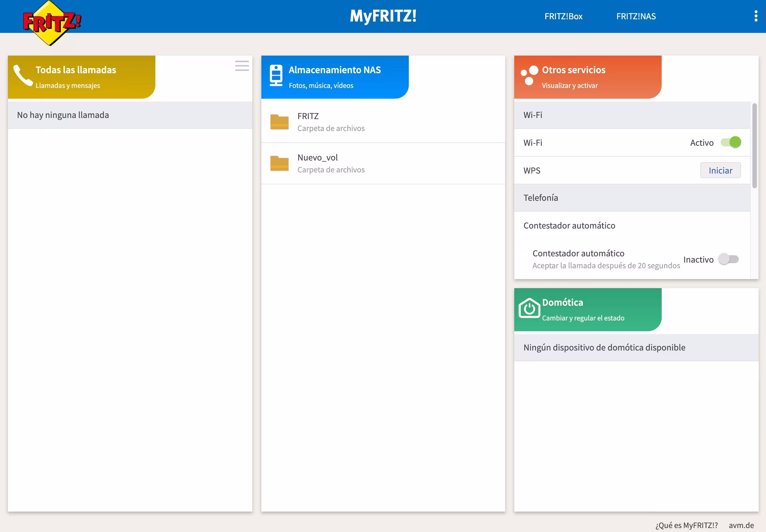Open the calls list hamburger menu
Screen dimensions: 766x532
click(242, 66)
